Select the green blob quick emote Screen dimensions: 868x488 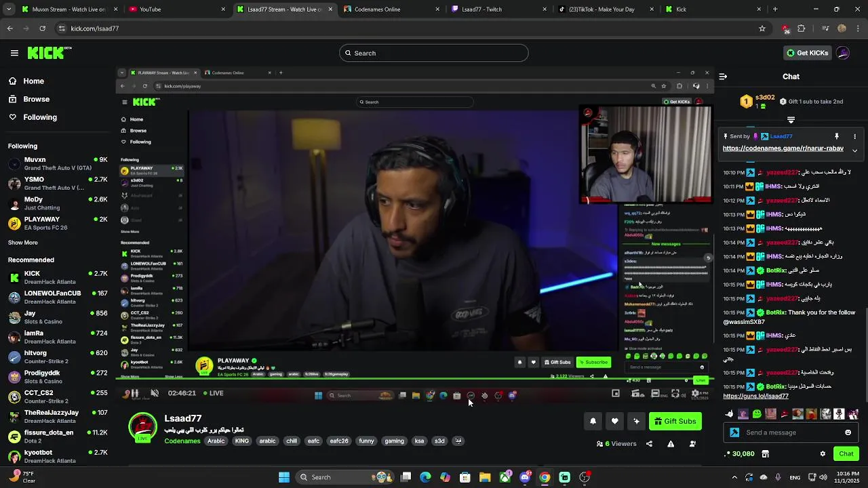point(757,414)
